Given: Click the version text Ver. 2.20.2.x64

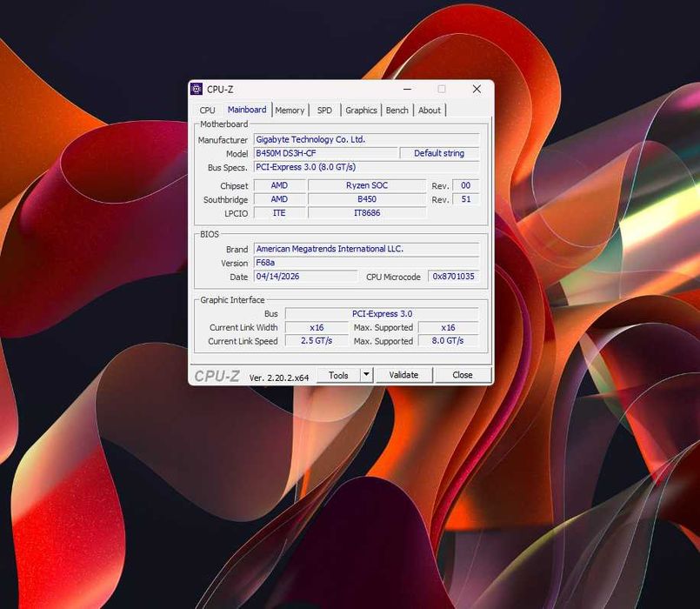Looking at the screenshot, I should (x=279, y=378).
